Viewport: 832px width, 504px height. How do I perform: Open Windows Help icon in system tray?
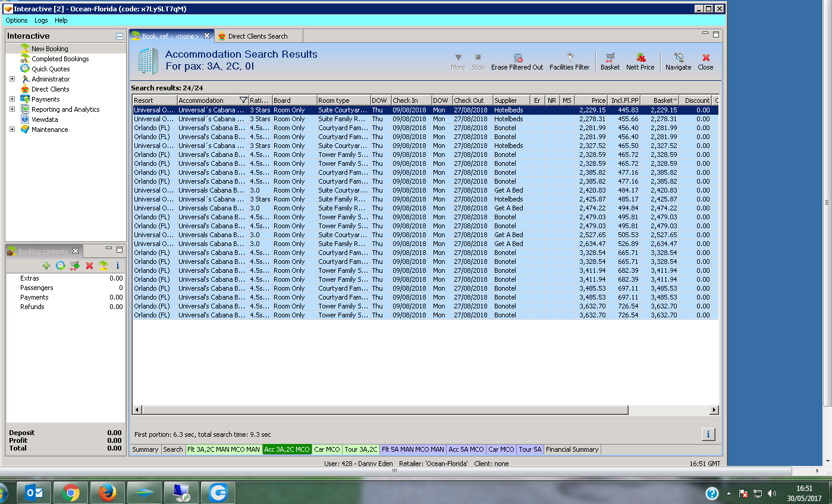(x=712, y=493)
